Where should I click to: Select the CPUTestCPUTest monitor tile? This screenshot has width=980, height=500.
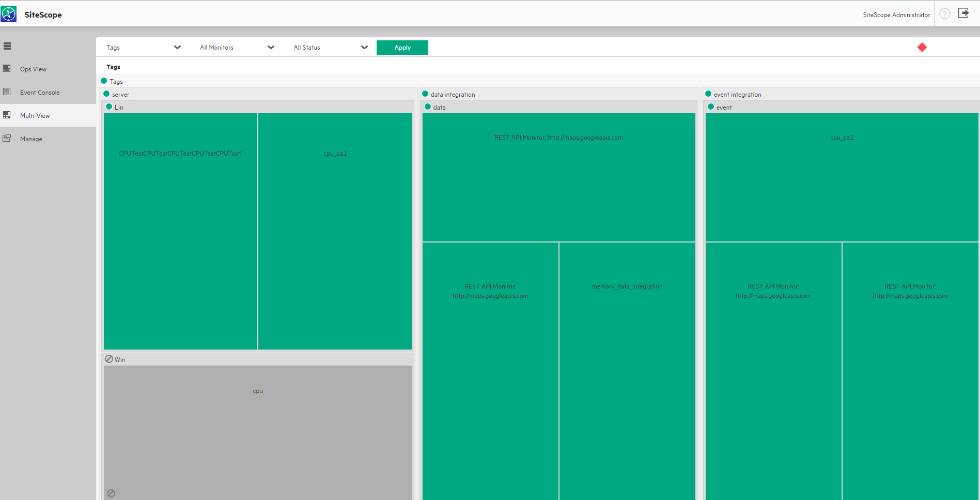[180, 231]
